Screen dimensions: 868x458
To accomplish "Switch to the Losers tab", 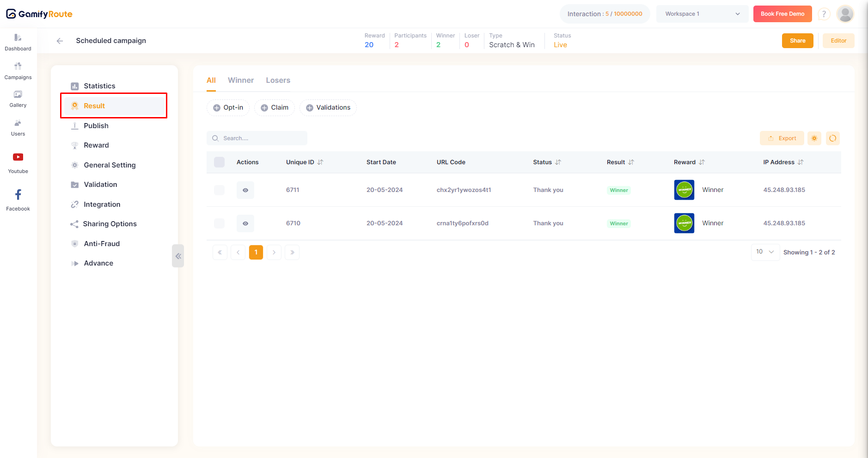I will 278,80.
